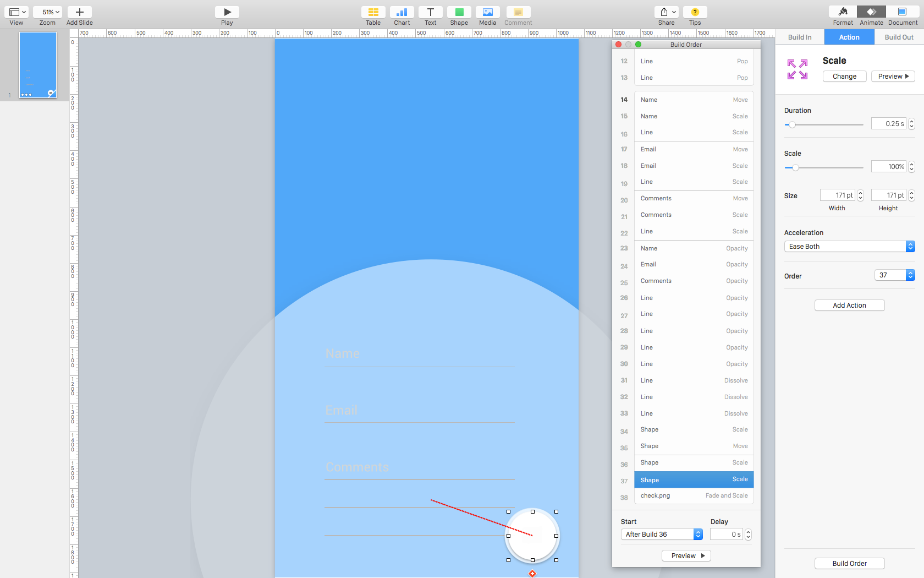Open the Format inspector

click(843, 12)
